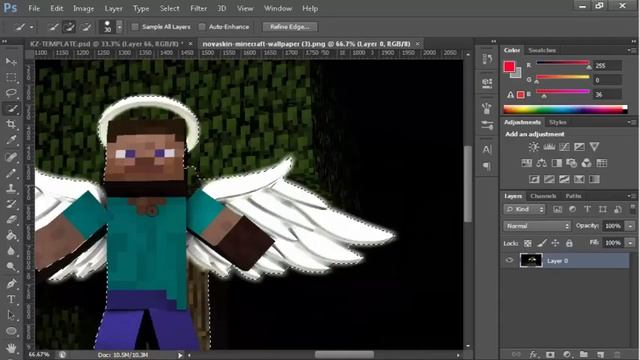640x360 pixels.
Task: Select the Path Selection arrow tool
Action: pos(11,315)
